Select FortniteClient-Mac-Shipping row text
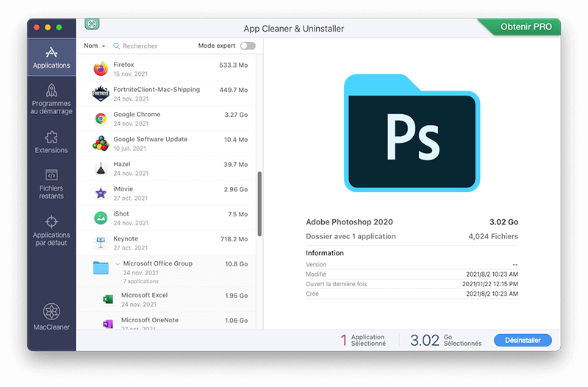This screenshot has height=387, width=588. click(157, 89)
